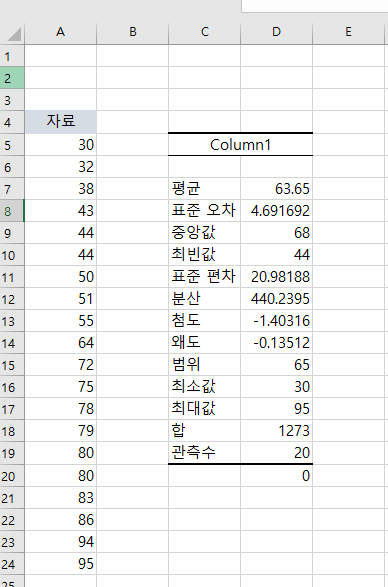
Task: Select the value 20.98188
Action: [x=276, y=277]
